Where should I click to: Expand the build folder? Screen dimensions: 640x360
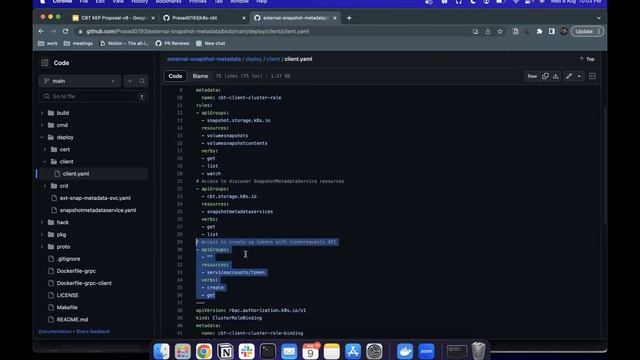point(42,113)
